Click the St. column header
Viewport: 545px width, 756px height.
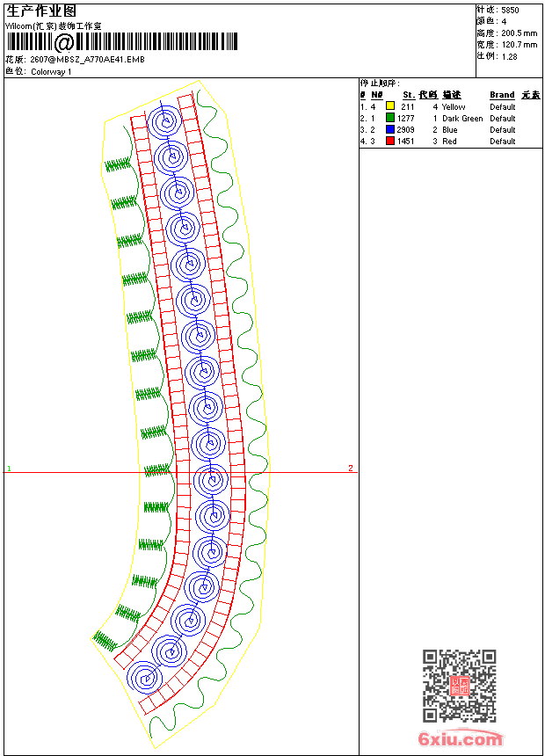[x=409, y=95]
